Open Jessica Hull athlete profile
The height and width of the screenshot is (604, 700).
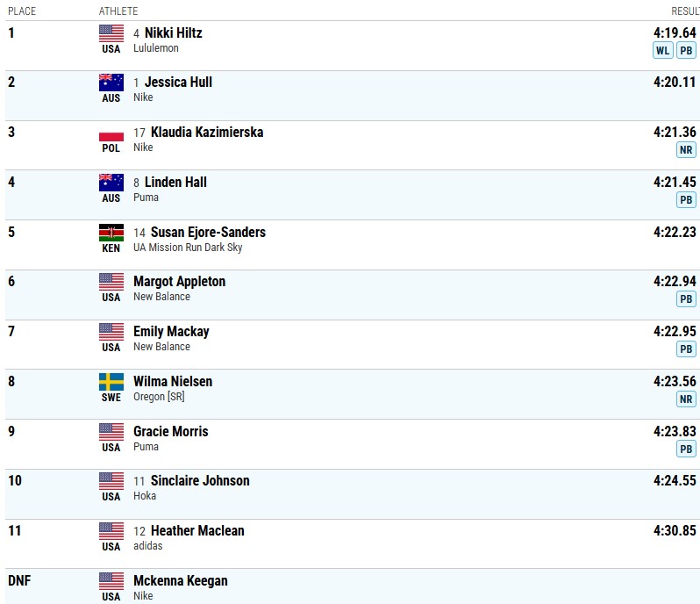178,83
